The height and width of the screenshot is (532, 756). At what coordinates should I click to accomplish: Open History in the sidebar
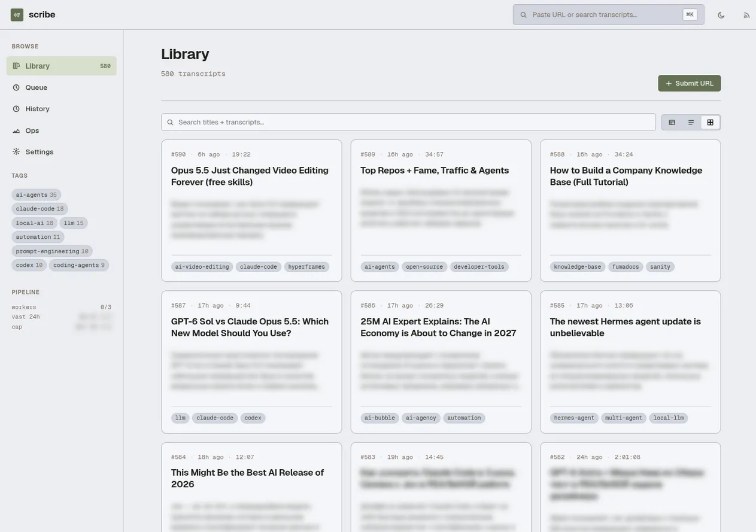61,109
